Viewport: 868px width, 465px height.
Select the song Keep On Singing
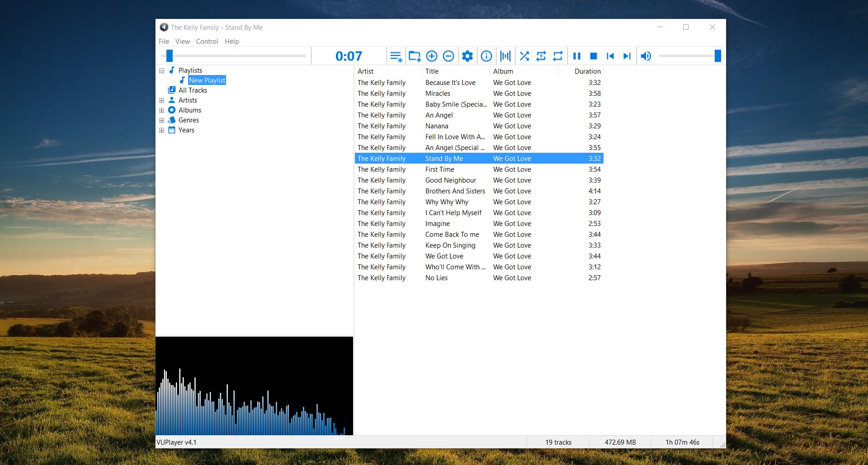(x=450, y=245)
